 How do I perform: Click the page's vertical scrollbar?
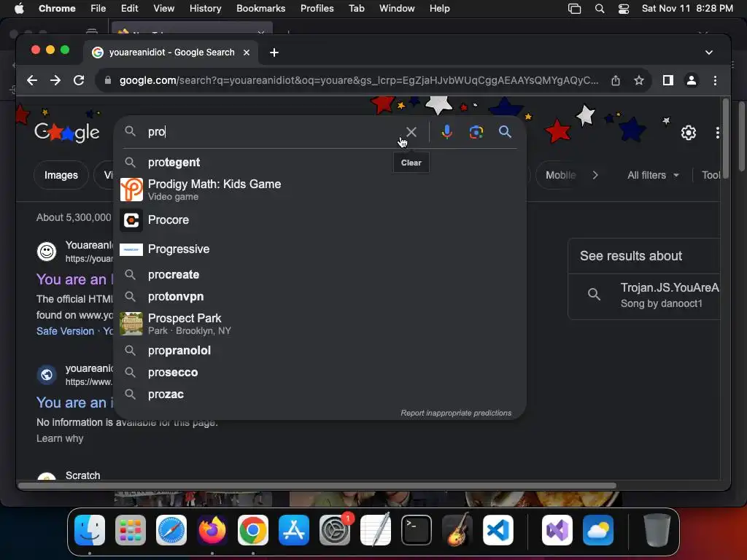point(726,138)
